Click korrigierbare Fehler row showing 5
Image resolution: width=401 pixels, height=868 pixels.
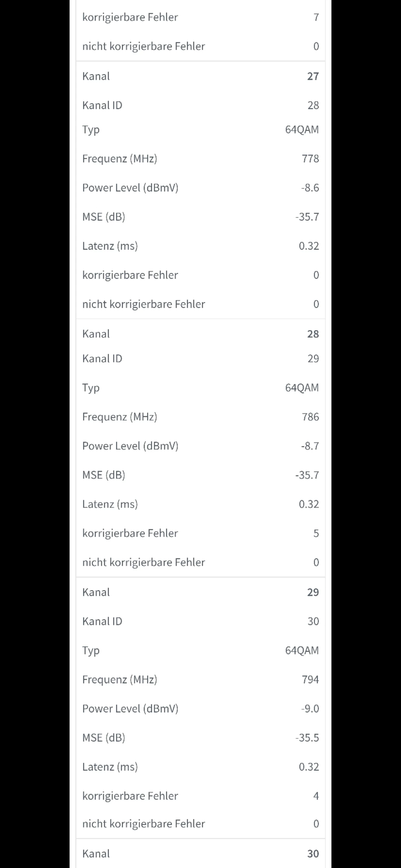click(200, 533)
